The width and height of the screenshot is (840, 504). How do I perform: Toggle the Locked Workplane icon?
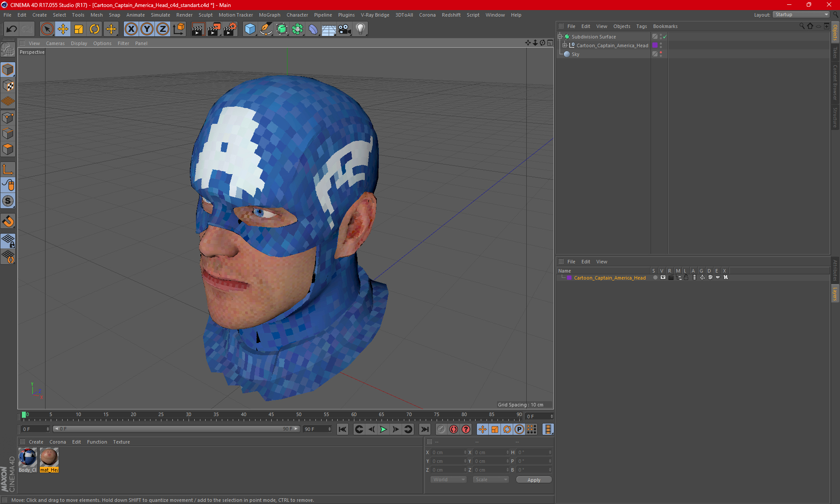click(x=8, y=241)
